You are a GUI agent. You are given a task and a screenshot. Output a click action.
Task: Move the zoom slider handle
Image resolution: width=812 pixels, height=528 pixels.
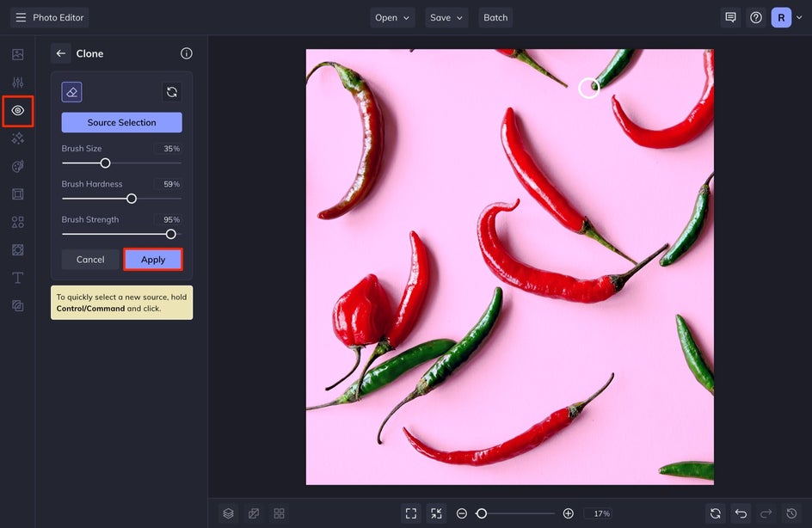482,513
